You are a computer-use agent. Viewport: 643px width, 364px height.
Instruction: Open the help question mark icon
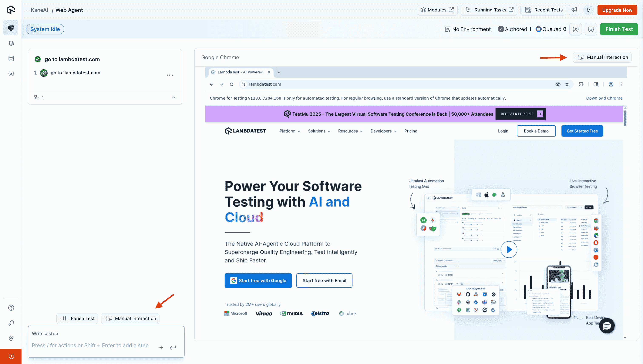click(11, 308)
